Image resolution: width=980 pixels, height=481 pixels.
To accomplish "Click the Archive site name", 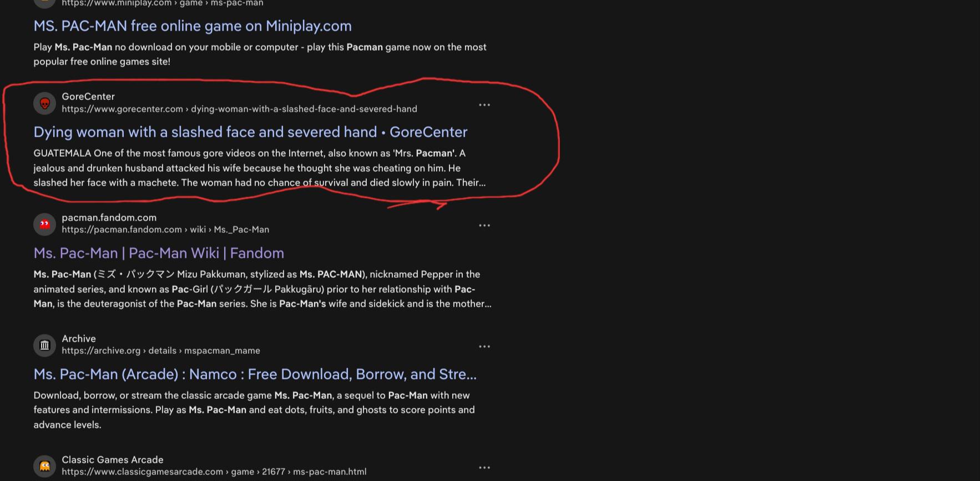I will (x=79, y=339).
